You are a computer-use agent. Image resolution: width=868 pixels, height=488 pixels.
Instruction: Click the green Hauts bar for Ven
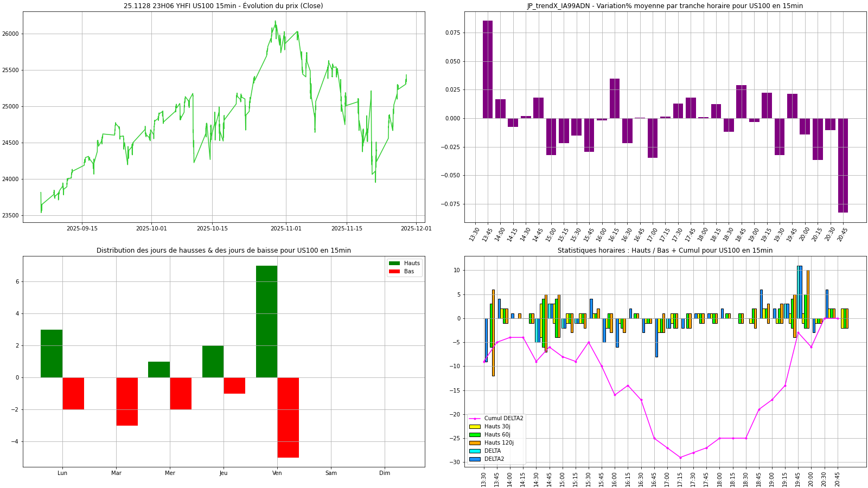click(266, 322)
